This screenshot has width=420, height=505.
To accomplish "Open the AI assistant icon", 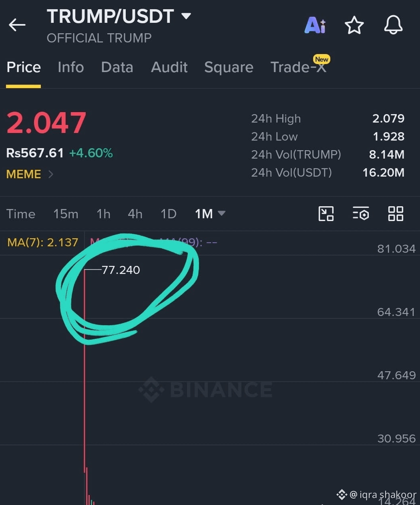I will click(315, 25).
